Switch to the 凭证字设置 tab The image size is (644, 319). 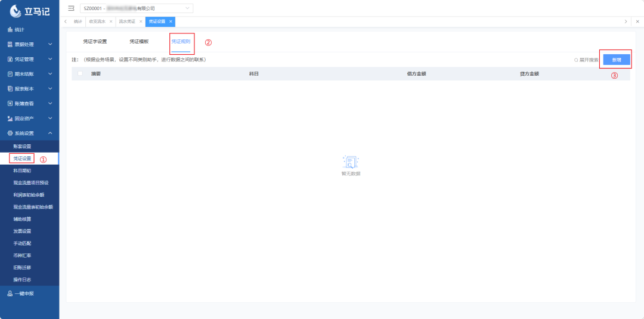click(x=95, y=42)
